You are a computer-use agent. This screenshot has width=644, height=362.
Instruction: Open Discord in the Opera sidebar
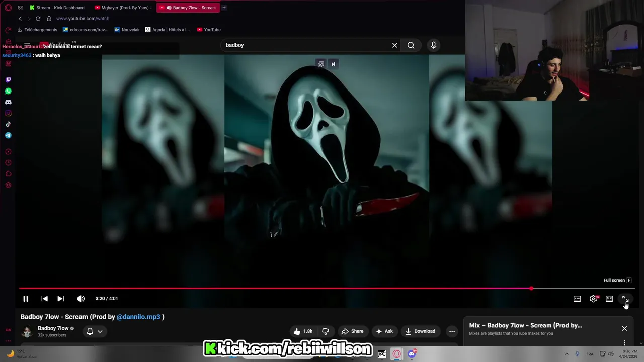point(8,102)
